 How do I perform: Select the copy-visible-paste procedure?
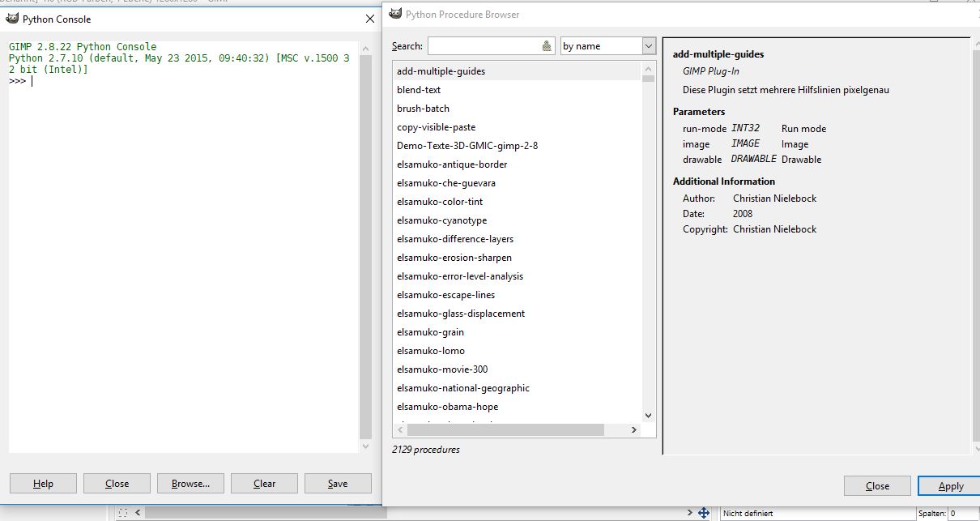tap(518, 127)
